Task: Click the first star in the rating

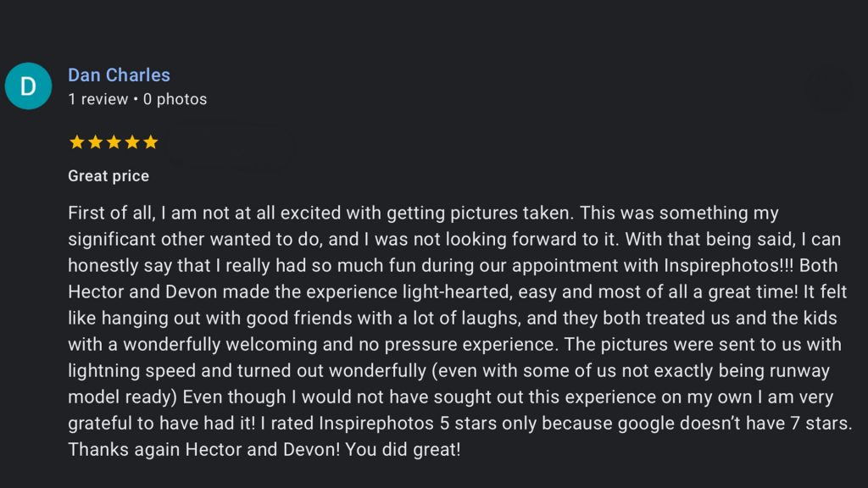Action: point(75,141)
